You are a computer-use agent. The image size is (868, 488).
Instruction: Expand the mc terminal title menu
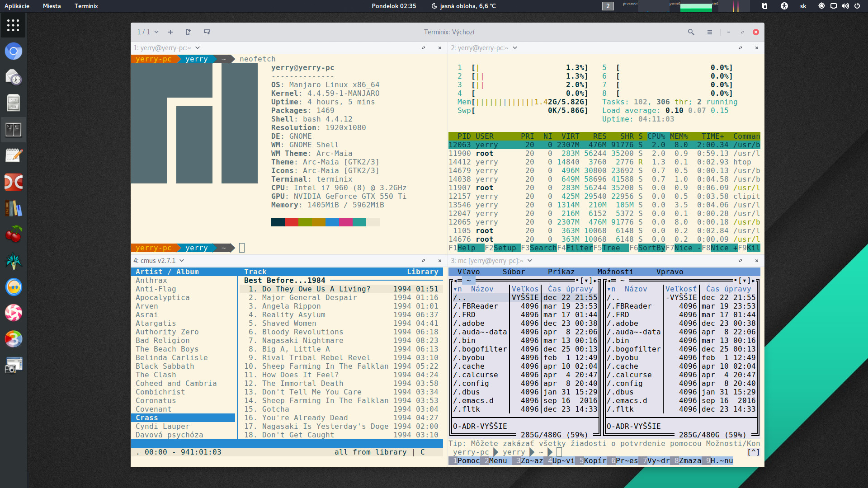pos(491,261)
